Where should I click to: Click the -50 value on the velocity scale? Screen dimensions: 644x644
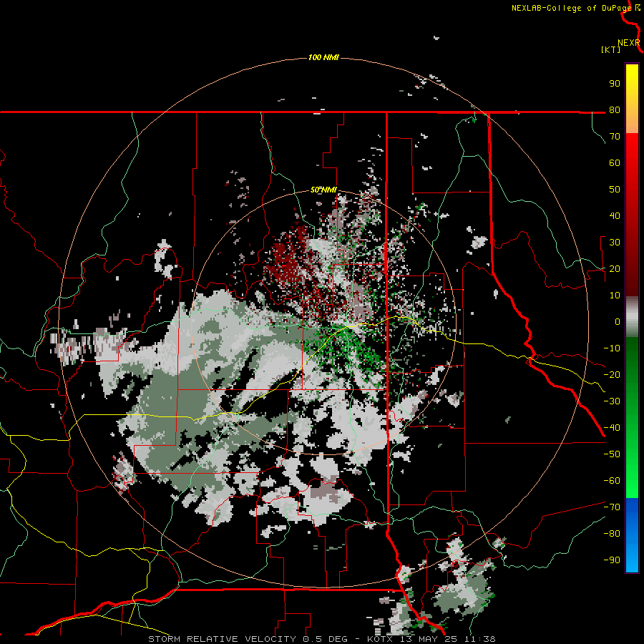[612, 454]
